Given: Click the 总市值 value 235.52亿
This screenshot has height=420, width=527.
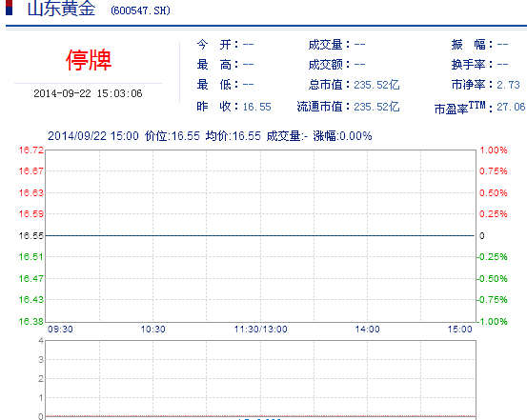Looking at the screenshot, I should coord(376,85).
